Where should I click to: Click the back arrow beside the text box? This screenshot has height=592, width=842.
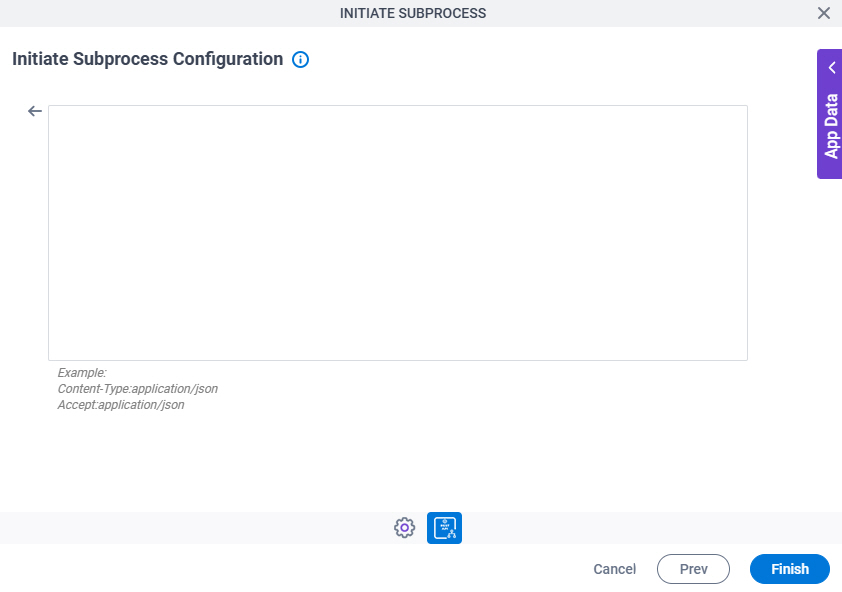click(x=35, y=111)
